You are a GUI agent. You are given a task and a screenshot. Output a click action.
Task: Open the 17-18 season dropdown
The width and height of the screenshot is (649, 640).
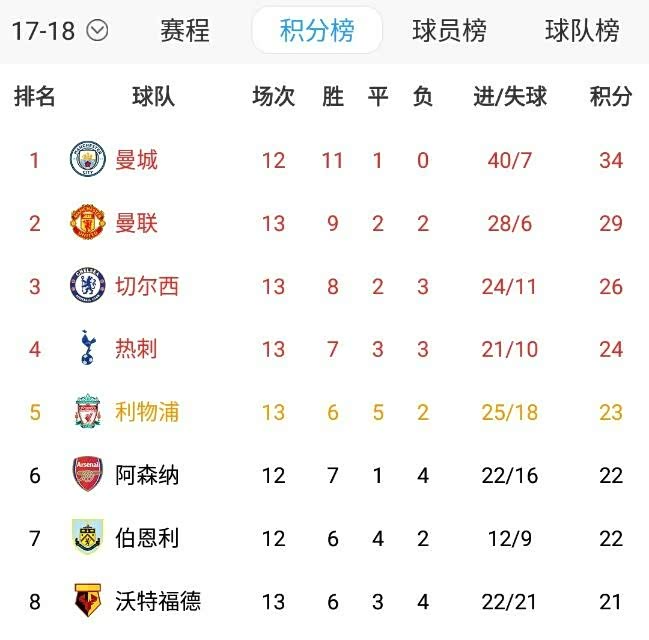click(x=59, y=31)
